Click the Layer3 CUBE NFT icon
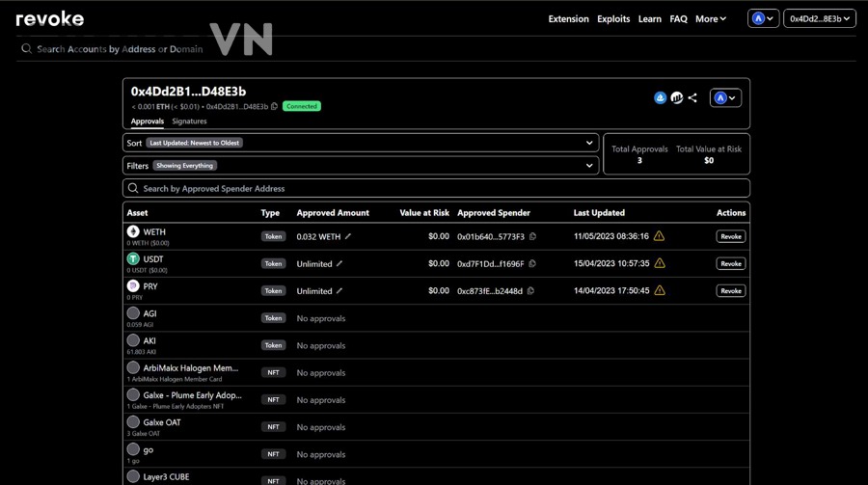The image size is (868, 485). click(x=133, y=476)
